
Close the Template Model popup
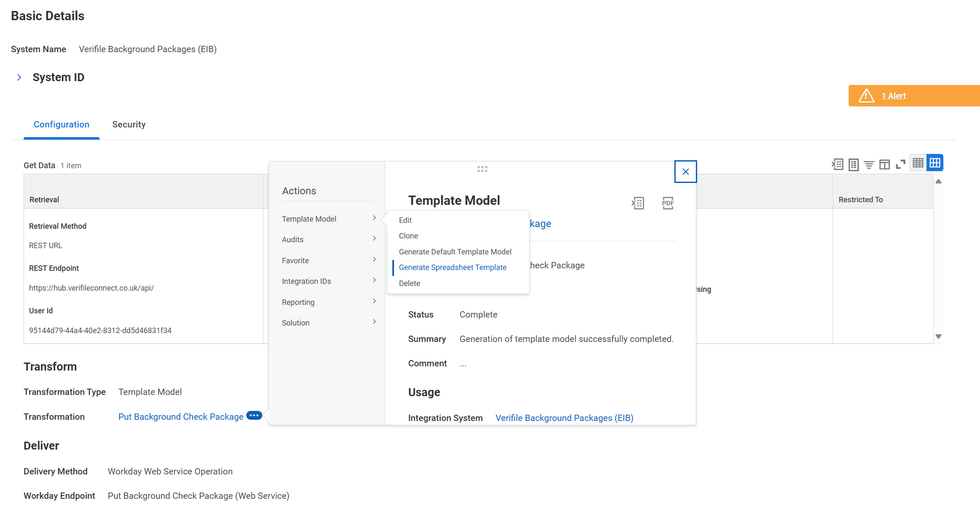685,172
